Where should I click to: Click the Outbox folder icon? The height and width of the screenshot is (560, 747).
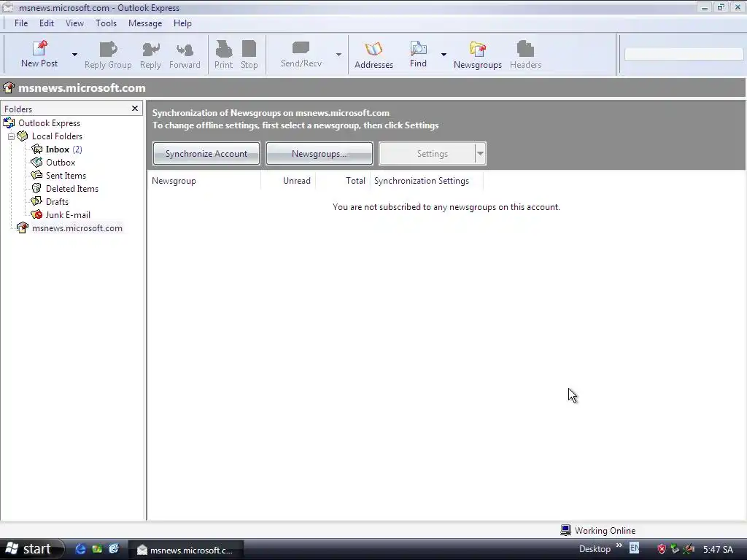(36, 163)
